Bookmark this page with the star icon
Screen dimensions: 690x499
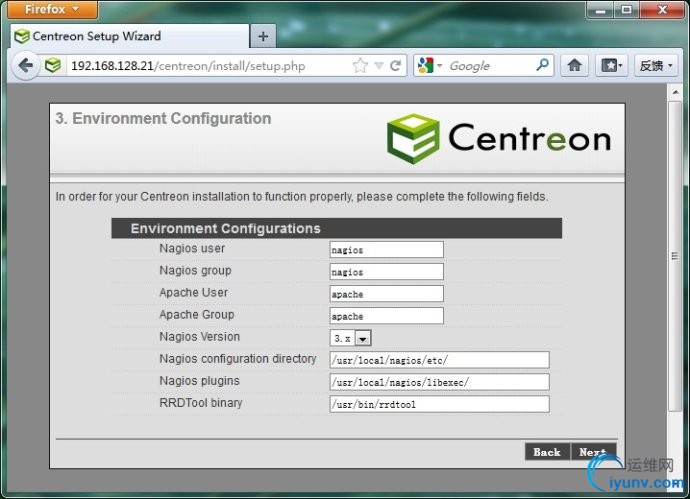pyautogui.click(x=360, y=66)
